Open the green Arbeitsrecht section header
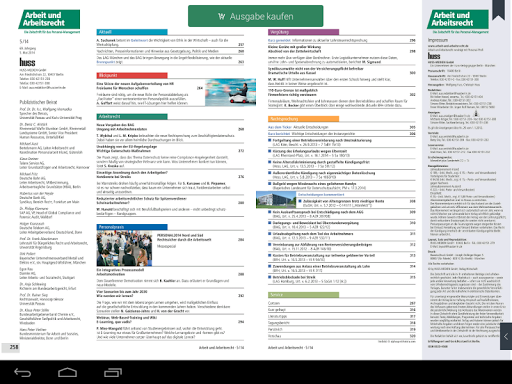The height and width of the screenshot is (384, 512). (132, 117)
